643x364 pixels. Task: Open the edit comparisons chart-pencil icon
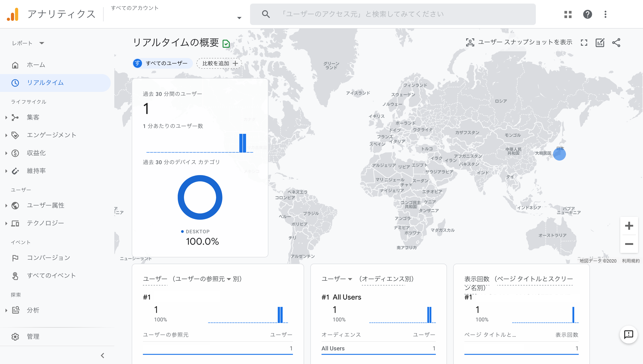point(600,43)
